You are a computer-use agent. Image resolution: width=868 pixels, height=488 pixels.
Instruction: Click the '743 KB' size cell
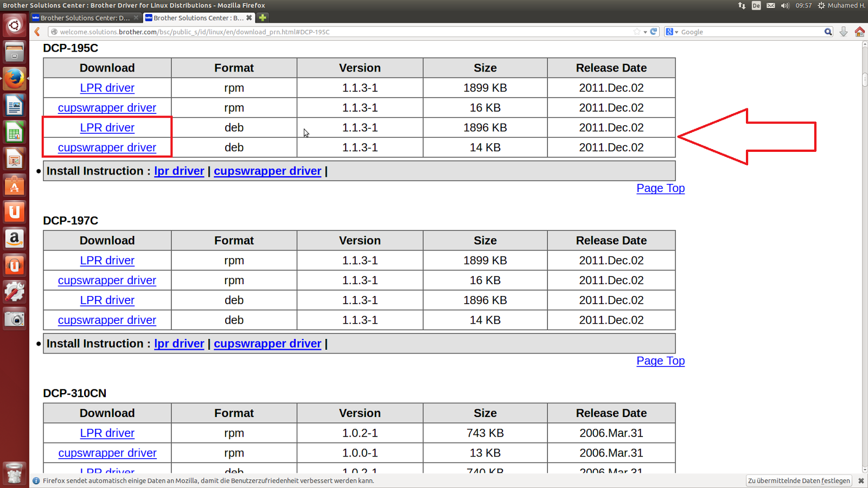click(485, 433)
